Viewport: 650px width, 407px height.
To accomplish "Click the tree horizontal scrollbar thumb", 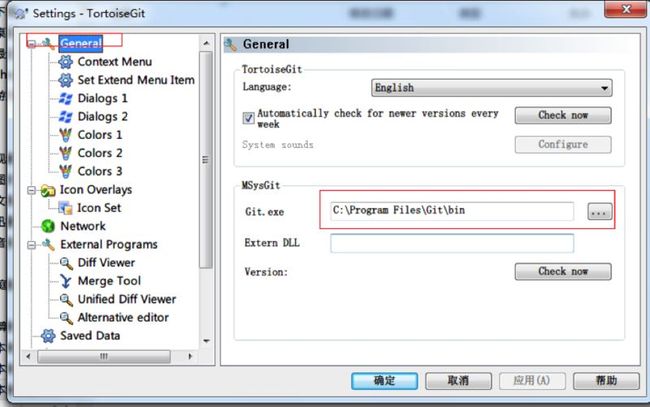I will [104, 356].
